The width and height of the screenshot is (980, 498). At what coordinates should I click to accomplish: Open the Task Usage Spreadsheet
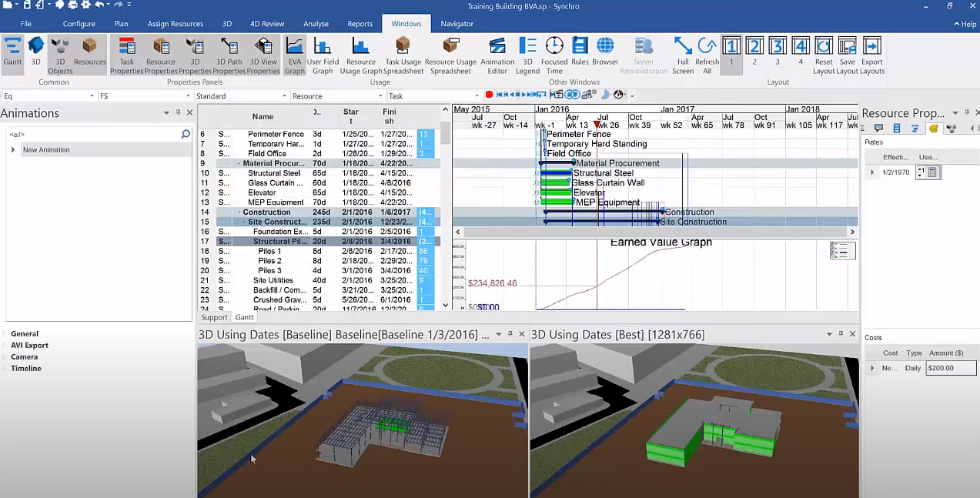[x=403, y=55]
